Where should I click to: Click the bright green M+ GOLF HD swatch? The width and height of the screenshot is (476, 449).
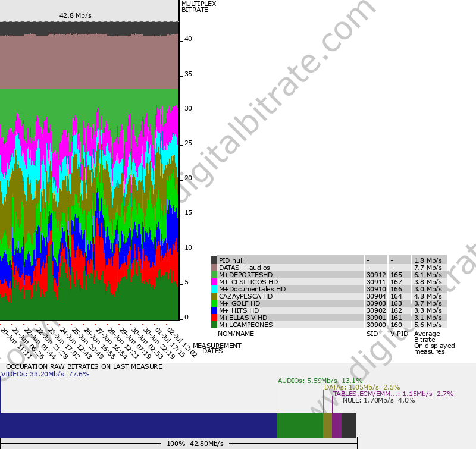point(214,303)
